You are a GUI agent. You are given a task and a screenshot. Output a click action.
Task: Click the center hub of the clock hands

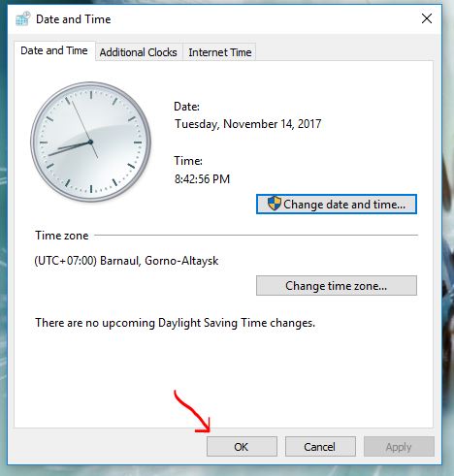tap(90, 142)
